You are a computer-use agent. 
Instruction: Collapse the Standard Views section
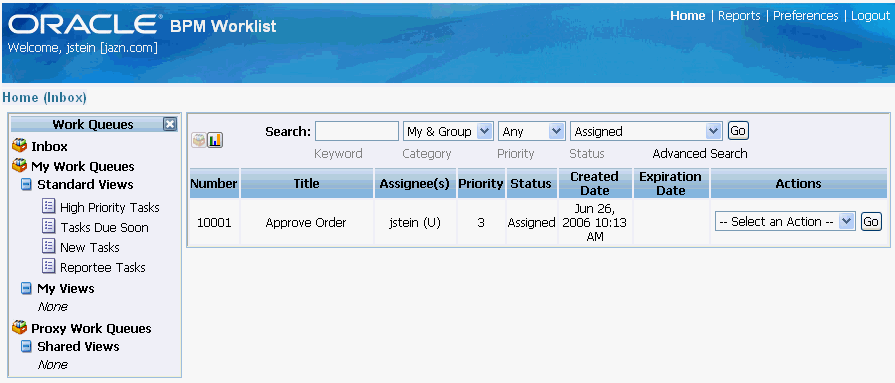pyautogui.click(x=26, y=185)
